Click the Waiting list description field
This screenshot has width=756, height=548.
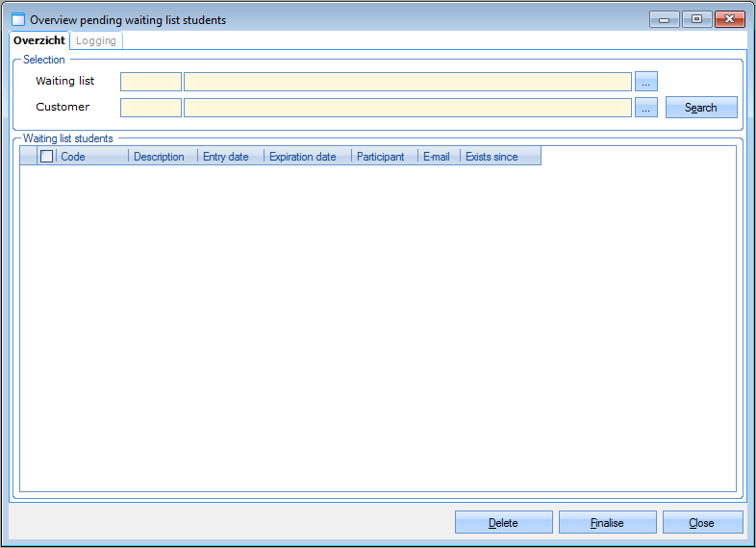[x=408, y=82]
